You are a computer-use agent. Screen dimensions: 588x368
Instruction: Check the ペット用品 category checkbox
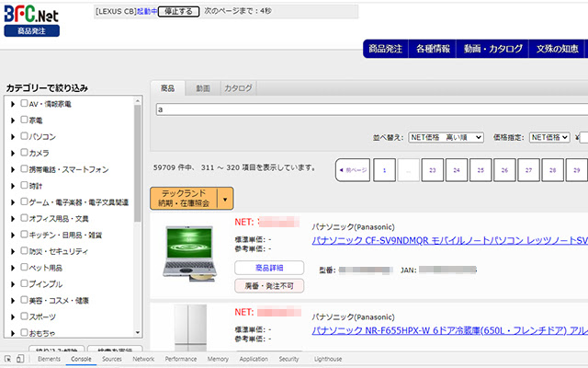coord(24,267)
